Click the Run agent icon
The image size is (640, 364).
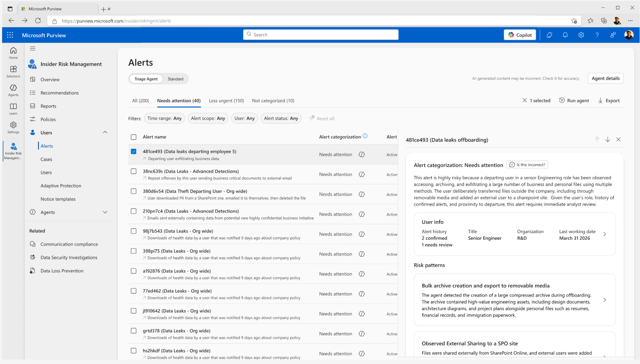click(x=562, y=101)
